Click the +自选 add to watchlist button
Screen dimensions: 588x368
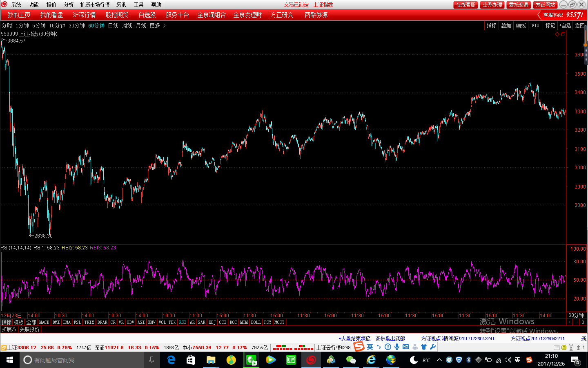(x=565, y=25)
